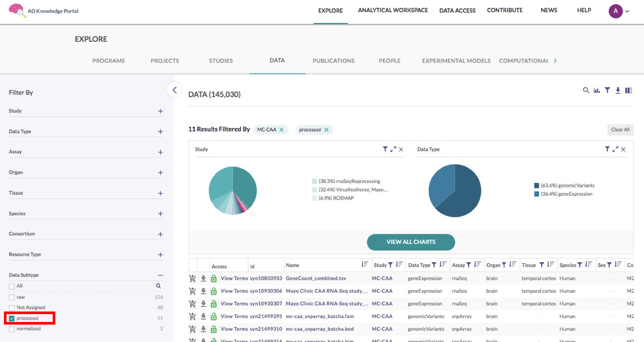
Task: Click the genomicVariants dark blue pie slice
Action: 466,196
